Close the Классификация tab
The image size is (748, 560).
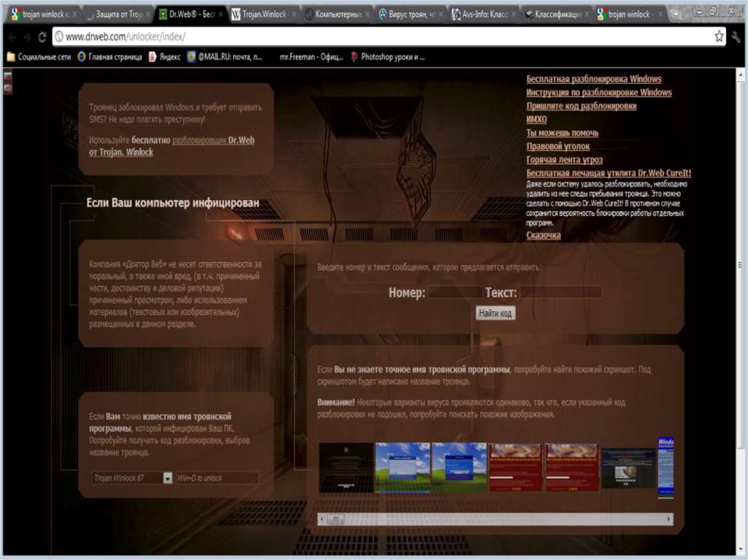click(587, 15)
